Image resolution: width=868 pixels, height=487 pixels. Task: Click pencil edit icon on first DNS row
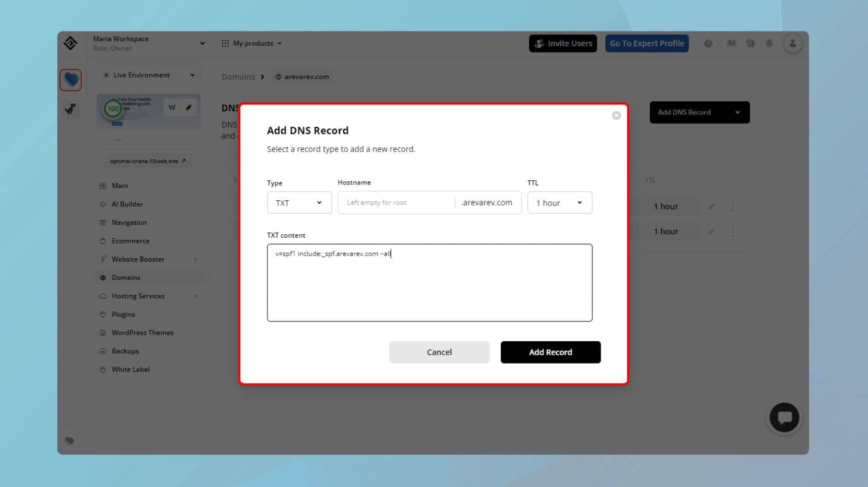coord(712,207)
